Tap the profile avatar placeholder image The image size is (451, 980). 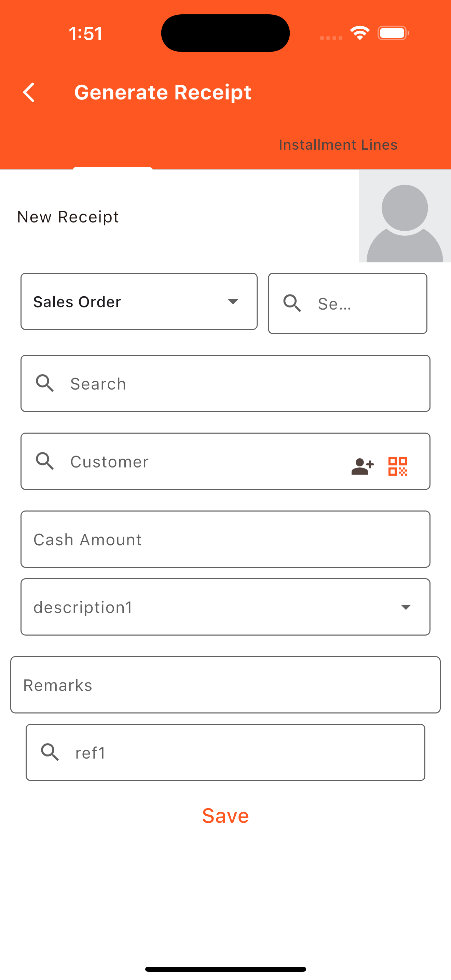point(405,216)
